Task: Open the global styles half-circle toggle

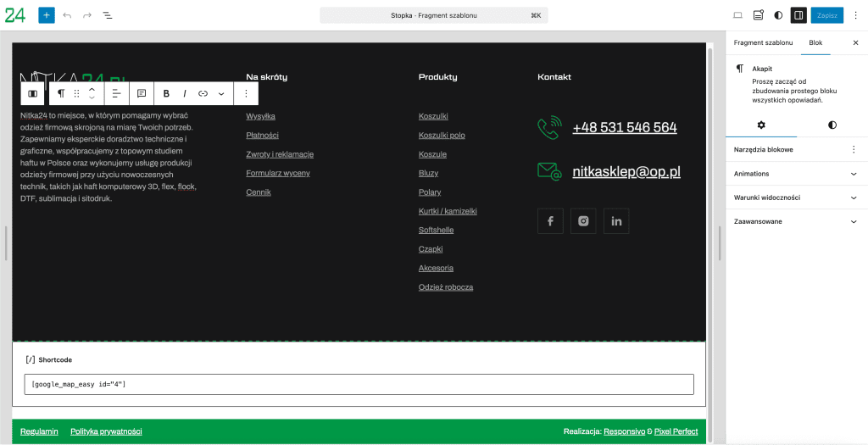Action: [x=778, y=15]
